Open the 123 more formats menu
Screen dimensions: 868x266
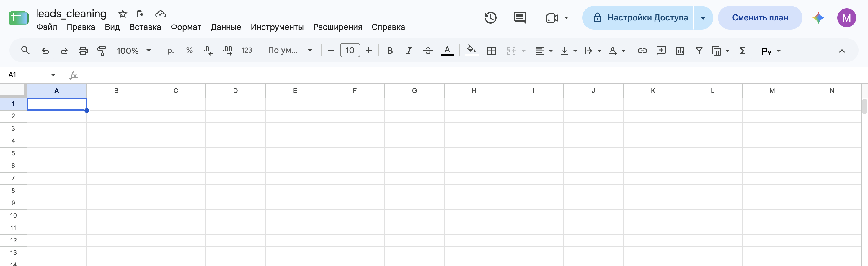[x=247, y=51]
